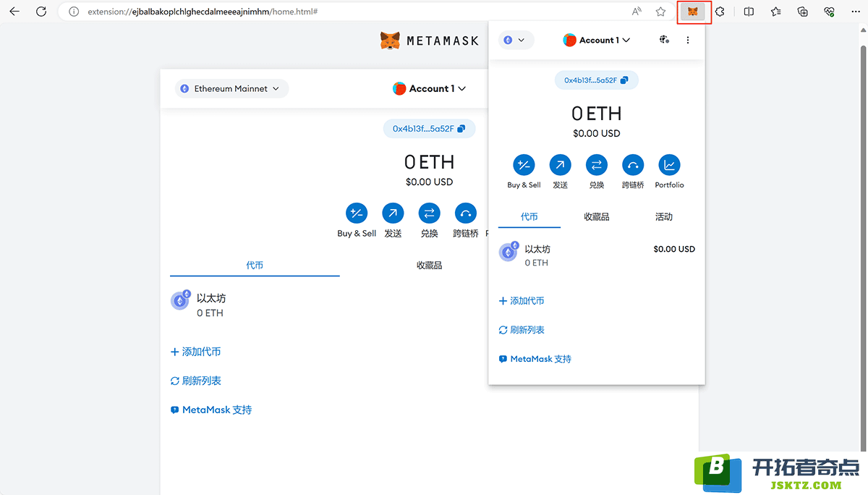Open the browser favorites list icon

(x=776, y=12)
